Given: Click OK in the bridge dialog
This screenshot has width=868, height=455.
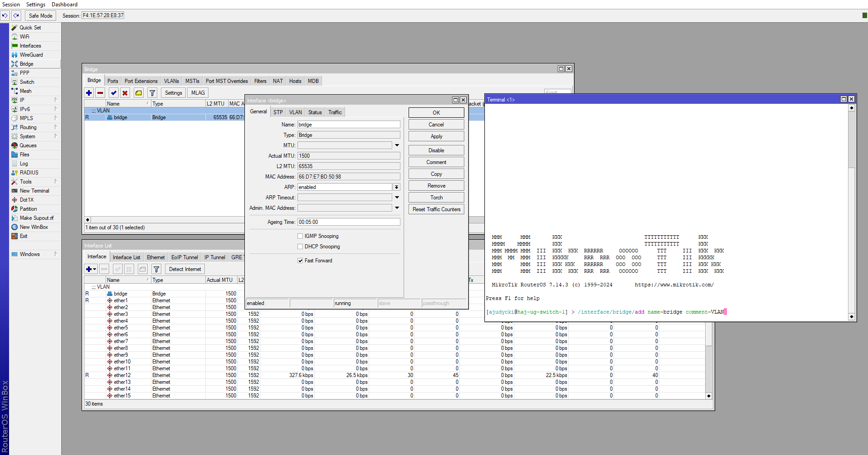Looking at the screenshot, I should [436, 112].
